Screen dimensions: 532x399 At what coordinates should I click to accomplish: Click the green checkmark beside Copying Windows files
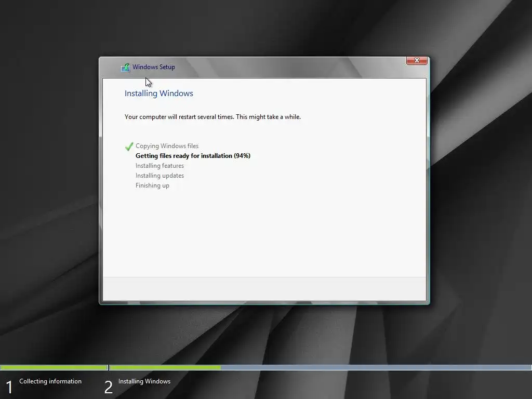(129, 146)
